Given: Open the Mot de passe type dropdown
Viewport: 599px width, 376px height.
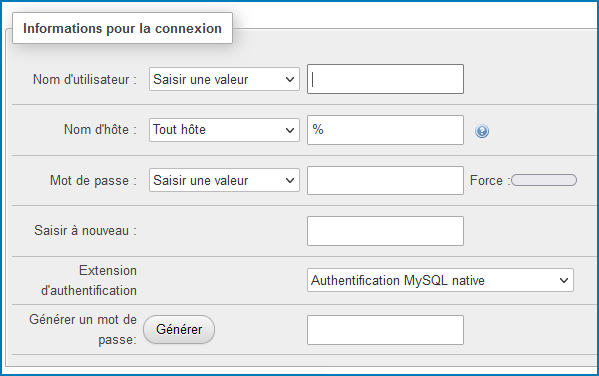Looking at the screenshot, I should 224,180.
